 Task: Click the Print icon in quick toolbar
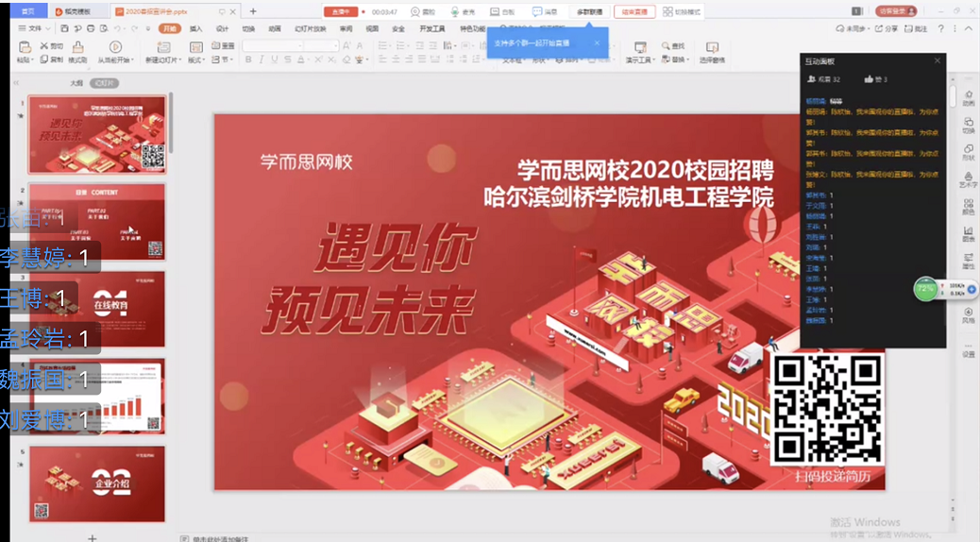[x=91, y=28]
